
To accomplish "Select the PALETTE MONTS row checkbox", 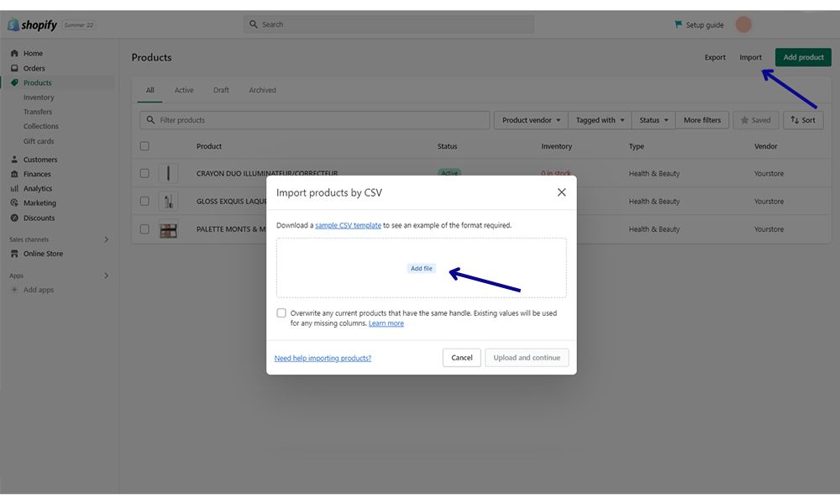I will (x=144, y=228).
